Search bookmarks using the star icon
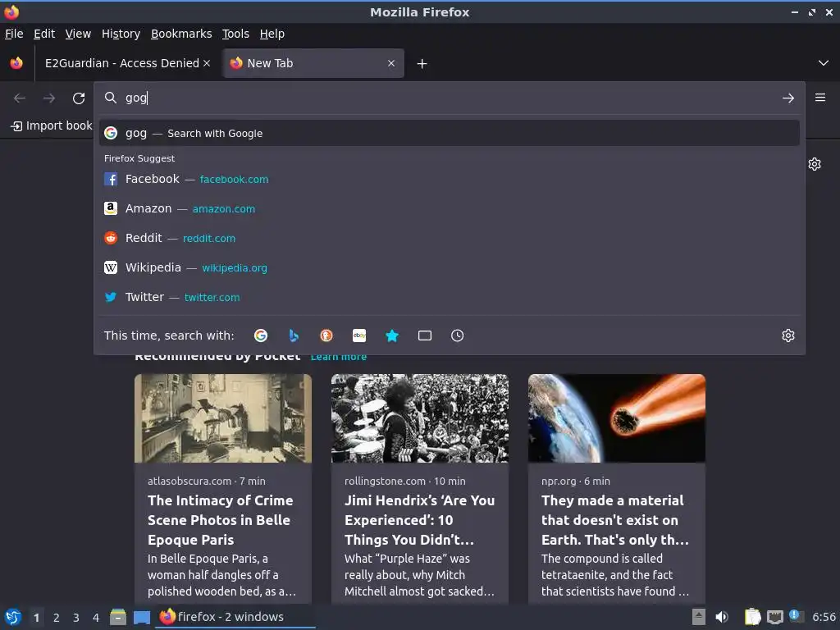Image resolution: width=840 pixels, height=630 pixels. (x=392, y=336)
